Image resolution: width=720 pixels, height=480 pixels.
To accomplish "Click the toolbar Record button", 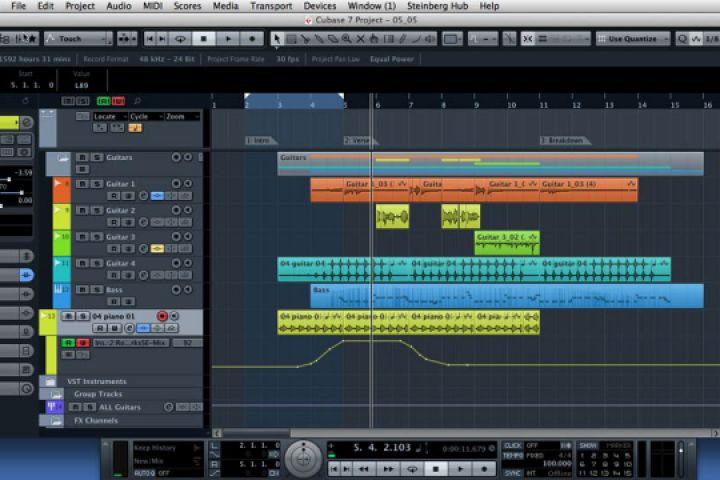I will point(252,39).
